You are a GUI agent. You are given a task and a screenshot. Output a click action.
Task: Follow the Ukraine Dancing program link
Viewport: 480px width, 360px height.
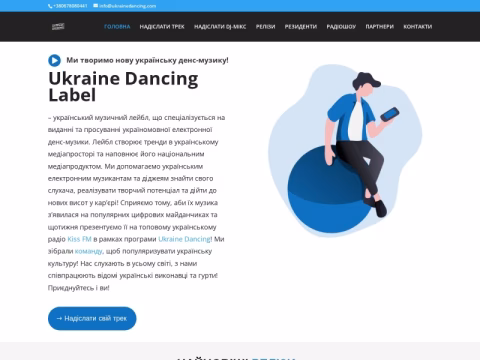point(184,239)
